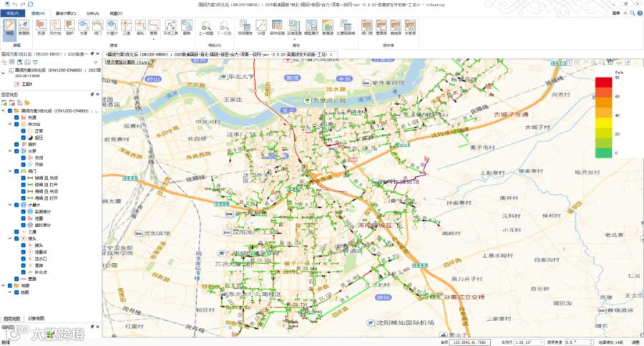Toggle the 阀门 layer checkbox
Screen dimensions: 644x346
tap(16, 171)
